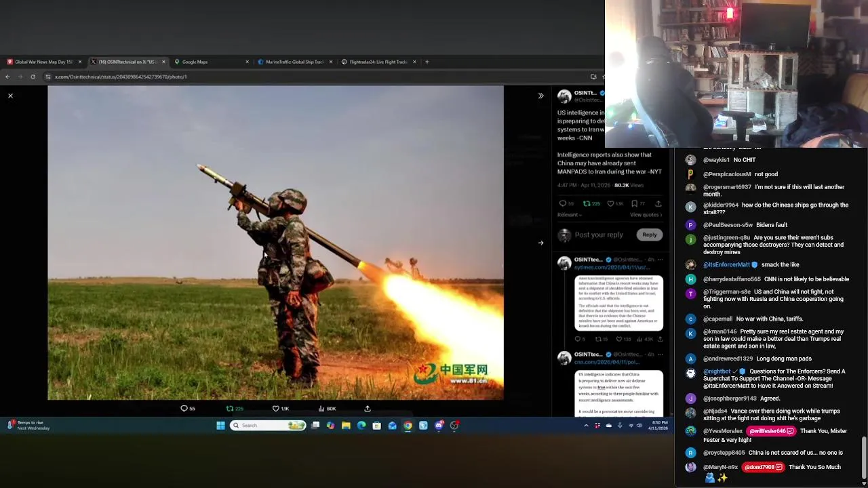Open a new browser tab with the plus button
868x488 pixels.
coord(427,62)
